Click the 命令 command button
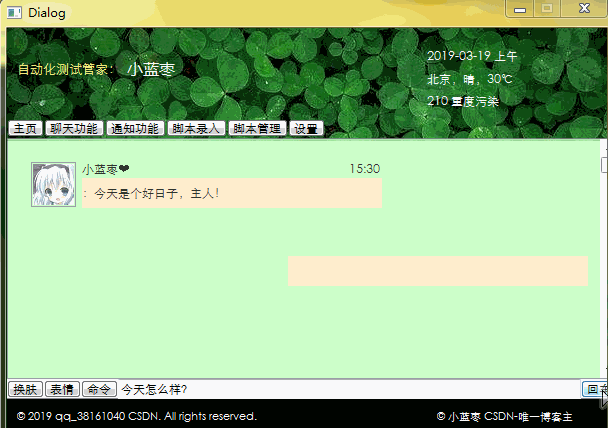608x428 pixels. 99,389
